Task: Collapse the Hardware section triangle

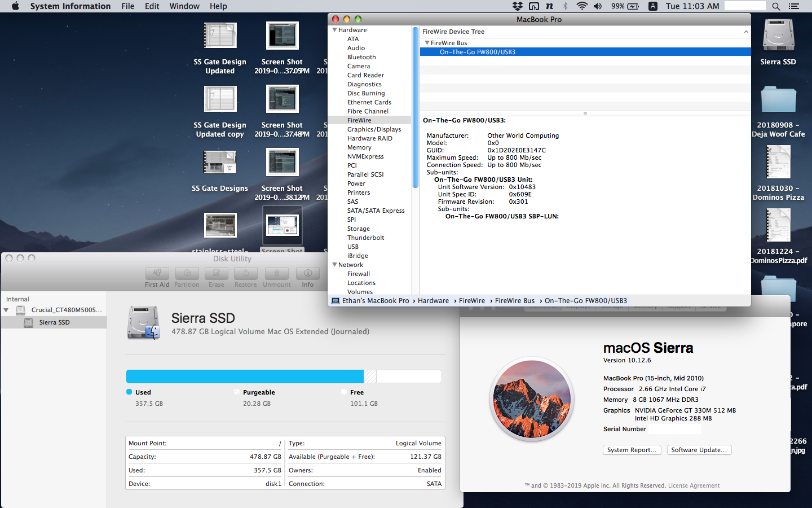Action: 334,30
